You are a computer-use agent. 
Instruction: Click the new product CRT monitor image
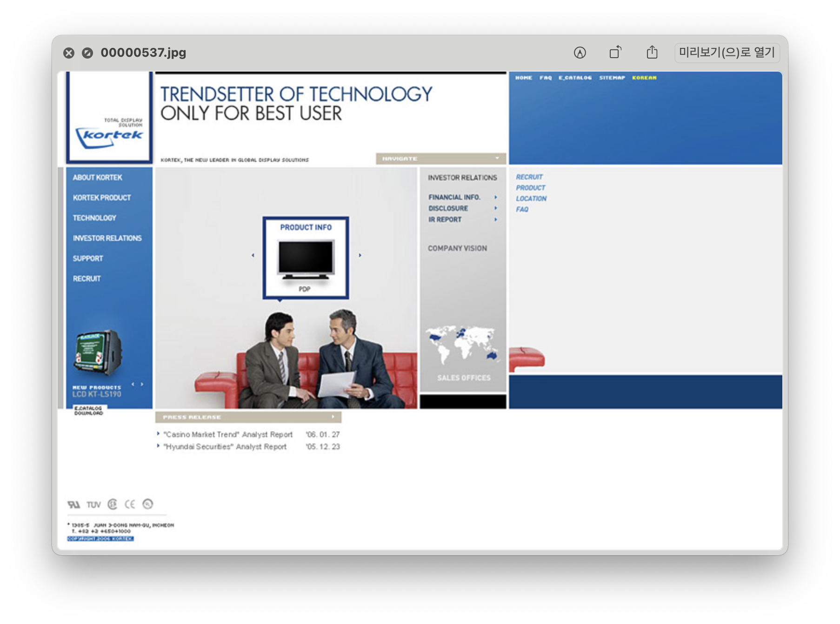[x=98, y=352]
